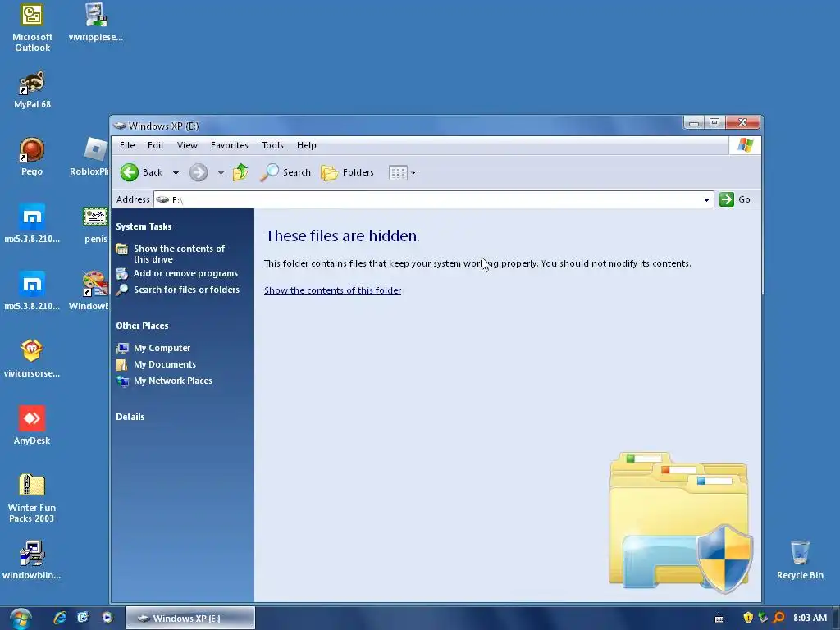This screenshot has height=630, width=840.
Task: Select the vivicursorse desktop icon
Action: pos(32,358)
